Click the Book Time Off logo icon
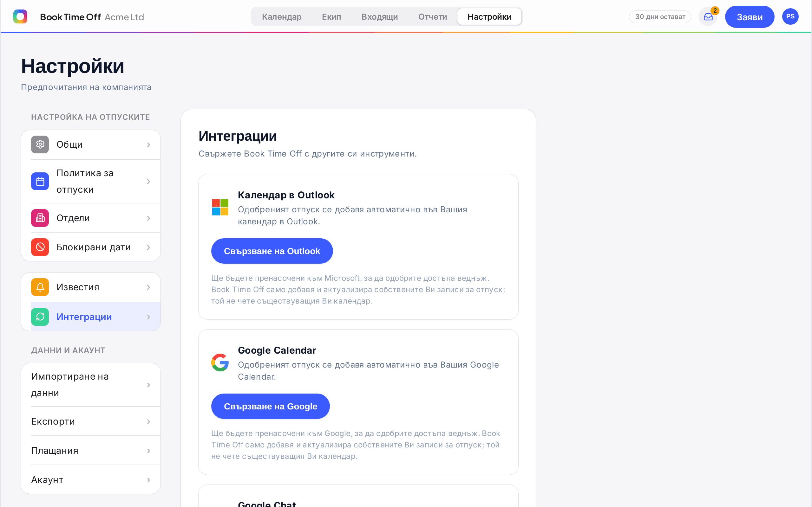The height and width of the screenshot is (507, 812). pyautogui.click(x=20, y=16)
